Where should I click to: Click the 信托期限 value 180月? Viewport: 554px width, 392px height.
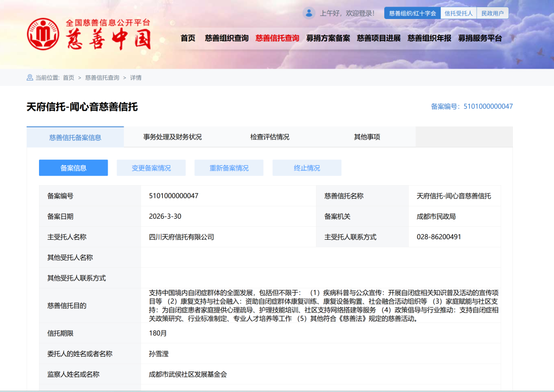point(157,333)
